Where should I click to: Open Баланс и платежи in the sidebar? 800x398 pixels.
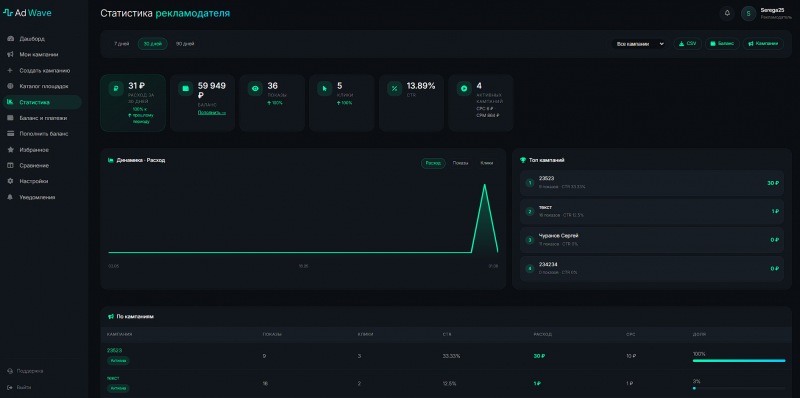[x=42, y=118]
